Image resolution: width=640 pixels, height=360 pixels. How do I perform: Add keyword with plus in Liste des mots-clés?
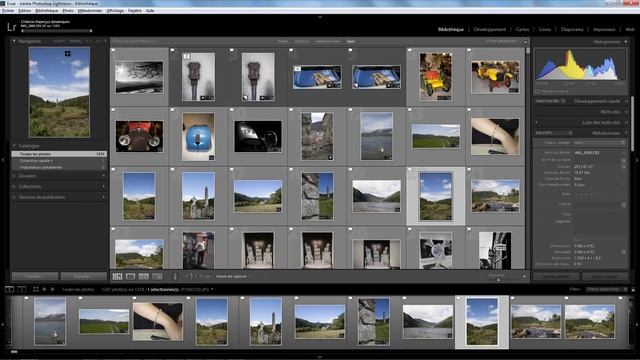536,122
